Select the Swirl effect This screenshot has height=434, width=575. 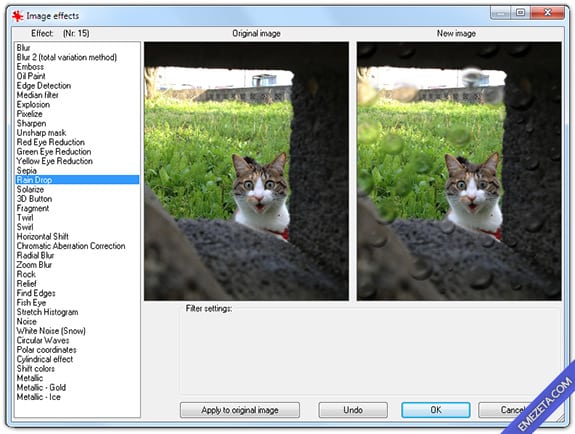tap(25, 227)
